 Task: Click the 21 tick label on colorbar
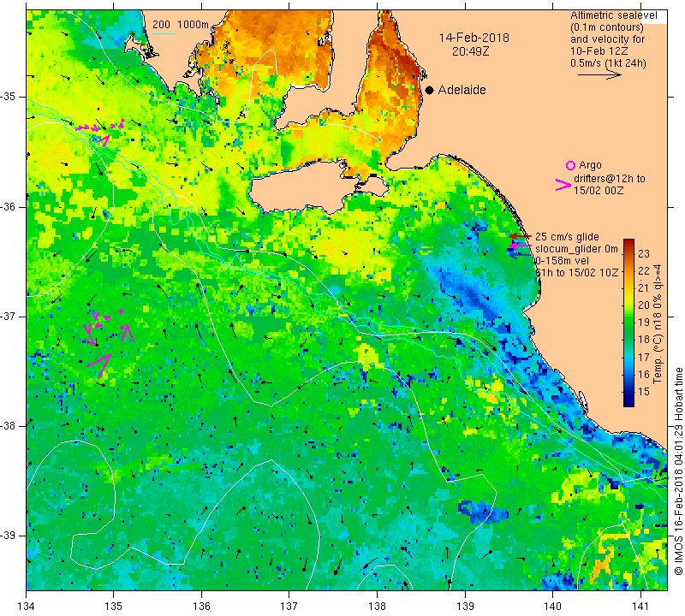pos(644,288)
